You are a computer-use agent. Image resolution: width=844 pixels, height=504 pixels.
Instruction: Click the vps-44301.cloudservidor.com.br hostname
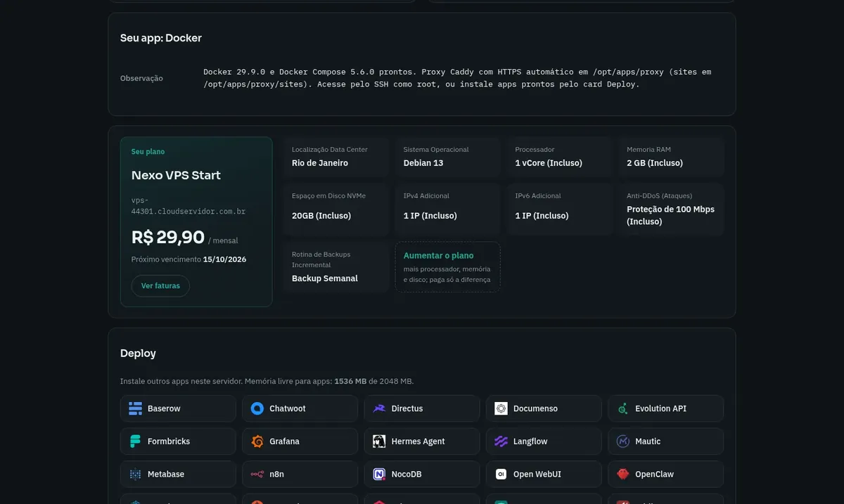pyautogui.click(x=188, y=205)
